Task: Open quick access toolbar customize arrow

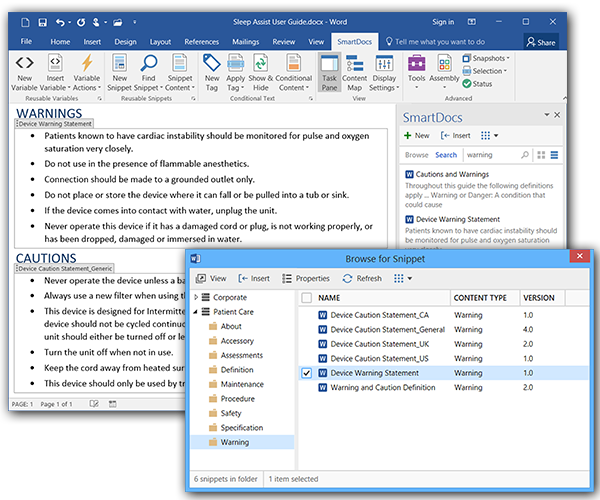Action: click(x=135, y=22)
